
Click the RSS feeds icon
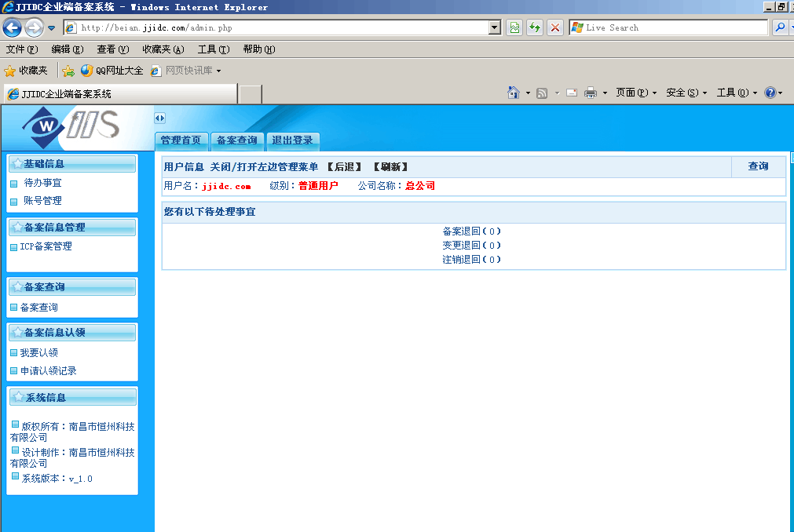point(542,93)
